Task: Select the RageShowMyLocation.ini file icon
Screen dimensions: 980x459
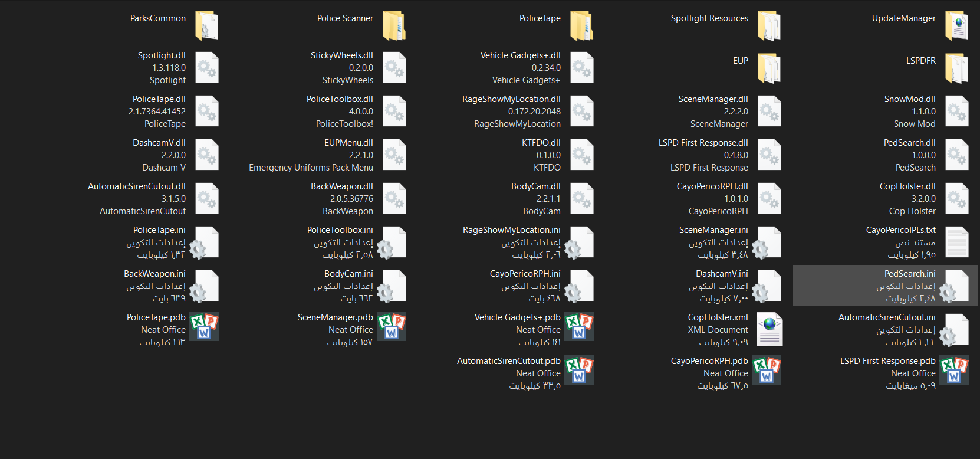Action: tap(580, 242)
